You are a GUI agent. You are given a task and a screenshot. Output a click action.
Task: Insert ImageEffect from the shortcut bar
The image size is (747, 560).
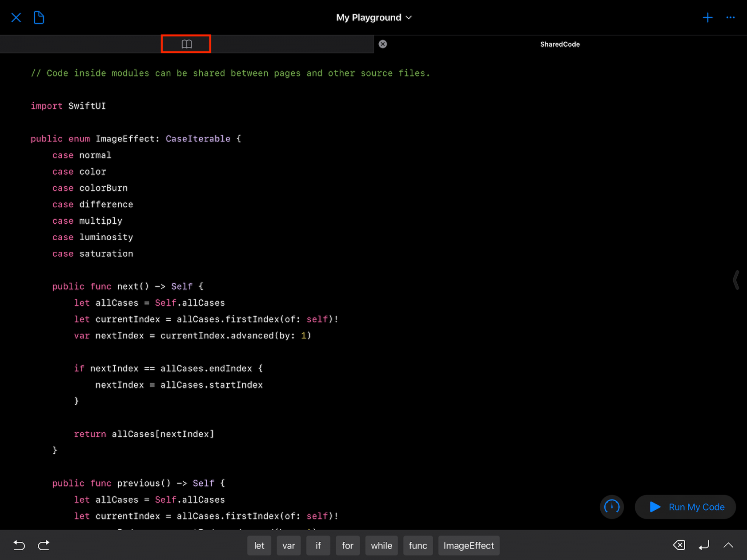coord(469,545)
